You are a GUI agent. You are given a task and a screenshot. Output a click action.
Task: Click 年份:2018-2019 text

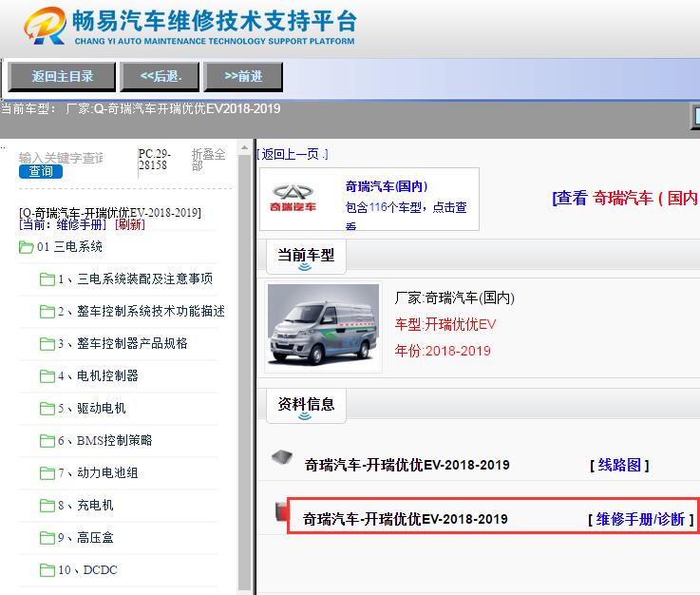point(443,351)
